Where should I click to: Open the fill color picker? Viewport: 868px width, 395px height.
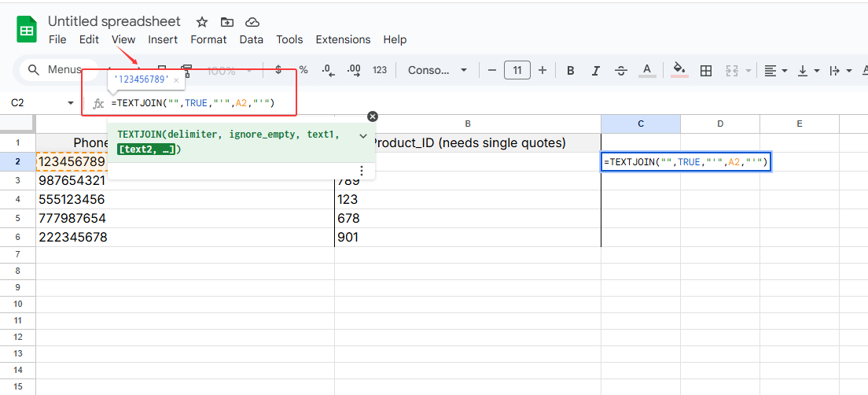[680, 70]
